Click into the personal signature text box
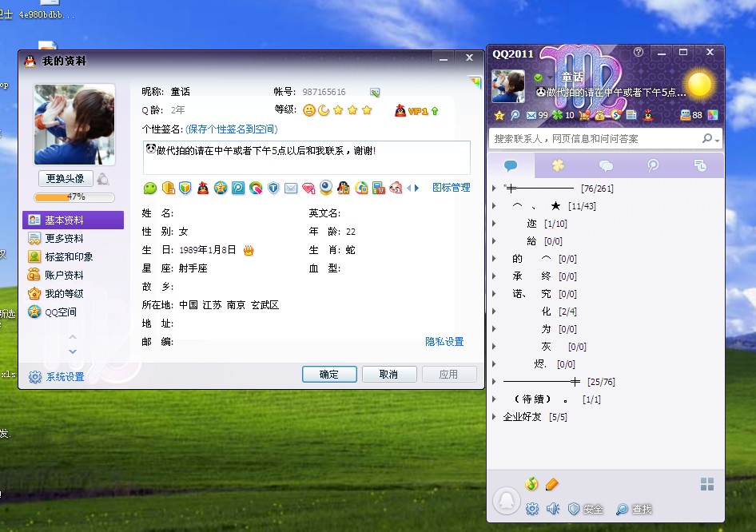 [307, 157]
